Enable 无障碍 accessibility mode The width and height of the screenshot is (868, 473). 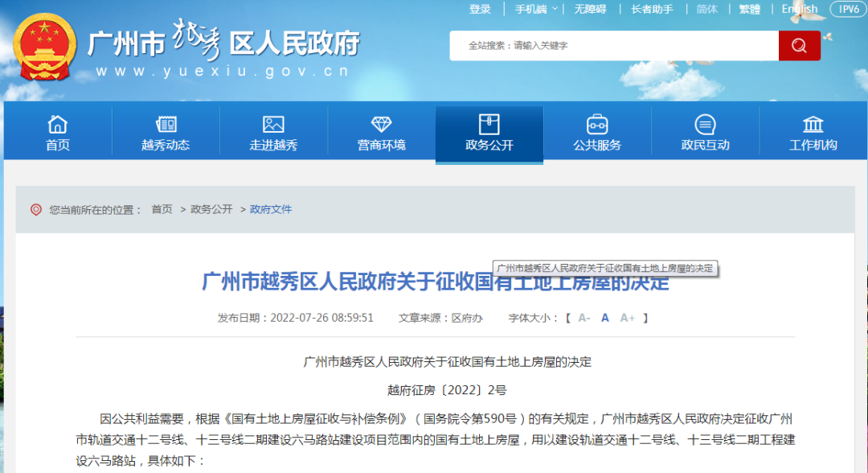590,10
